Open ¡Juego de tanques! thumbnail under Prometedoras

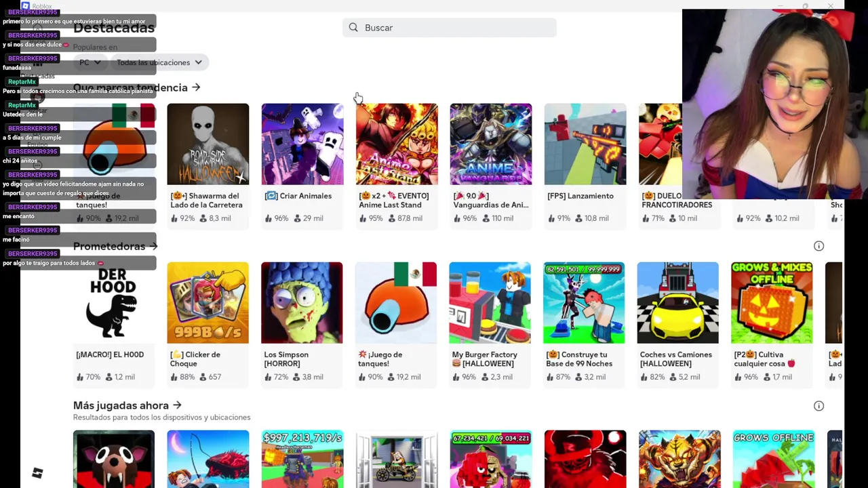pyautogui.click(x=396, y=303)
